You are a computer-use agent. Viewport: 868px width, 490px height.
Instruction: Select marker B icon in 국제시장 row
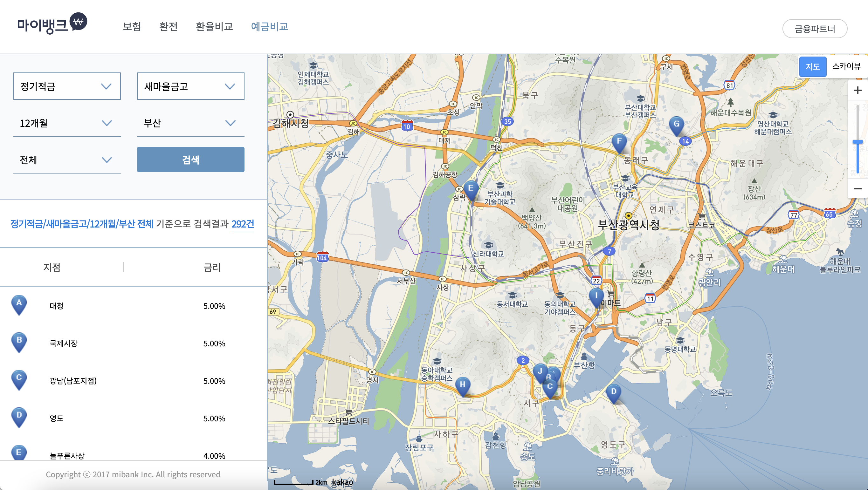coord(19,343)
